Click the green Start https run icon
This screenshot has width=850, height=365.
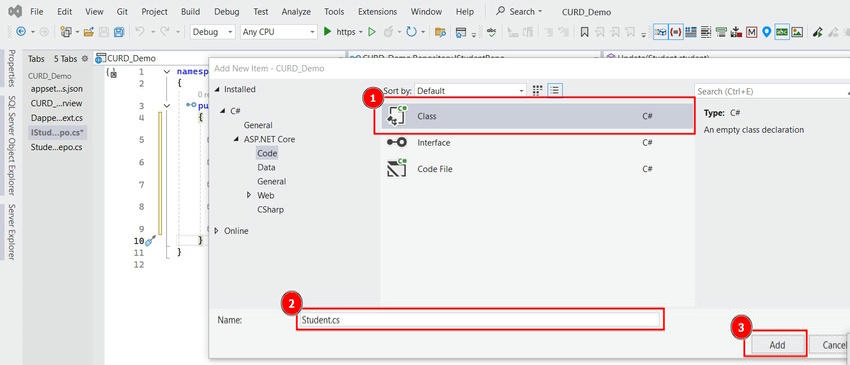pyautogui.click(x=327, y=32)
